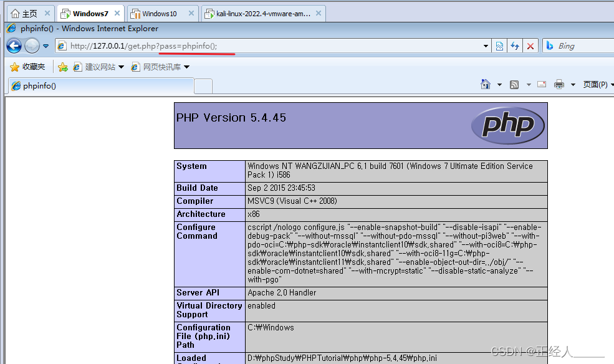Close the 主页 VMware tab
The height and width of the screenshot is (364, 614).
pos(47,13)
